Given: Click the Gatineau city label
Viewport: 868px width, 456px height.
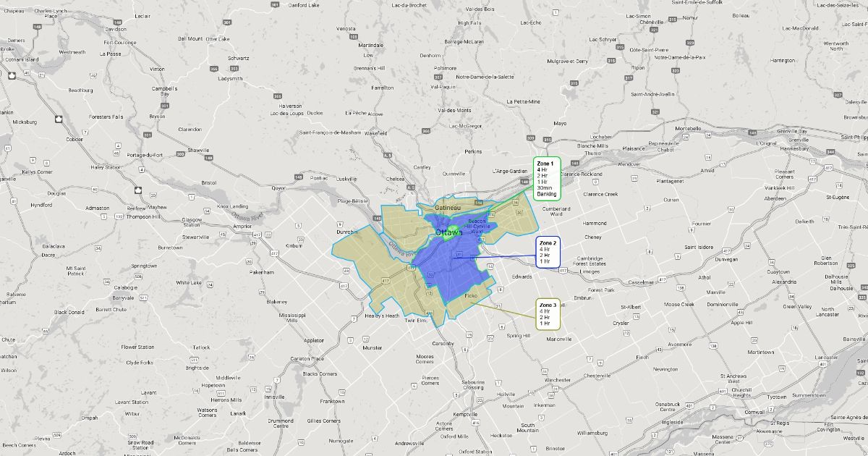Looking at the screenshot, I should coord(450,208).
